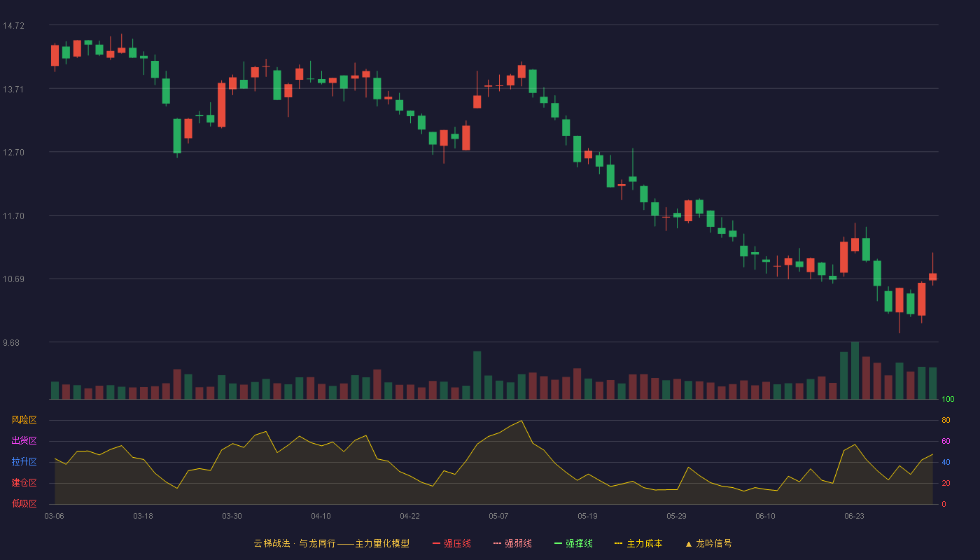The height and width of the screenshot is (560, 980).
Task: Click the tallest green volume bar
Action: [x=855, y=370]
